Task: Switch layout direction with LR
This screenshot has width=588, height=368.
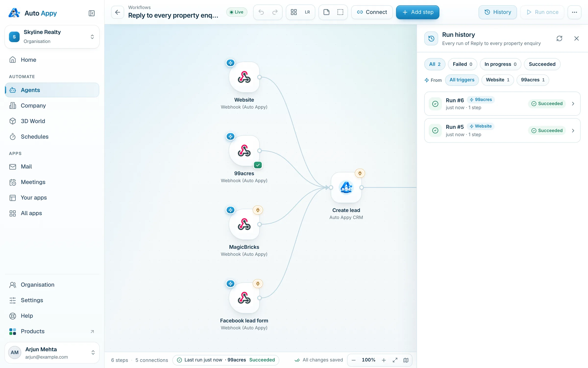Action: pos(307,12)
